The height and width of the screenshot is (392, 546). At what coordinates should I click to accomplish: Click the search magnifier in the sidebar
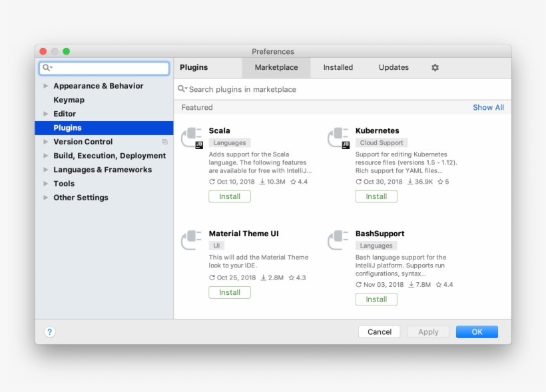(45, 69)
